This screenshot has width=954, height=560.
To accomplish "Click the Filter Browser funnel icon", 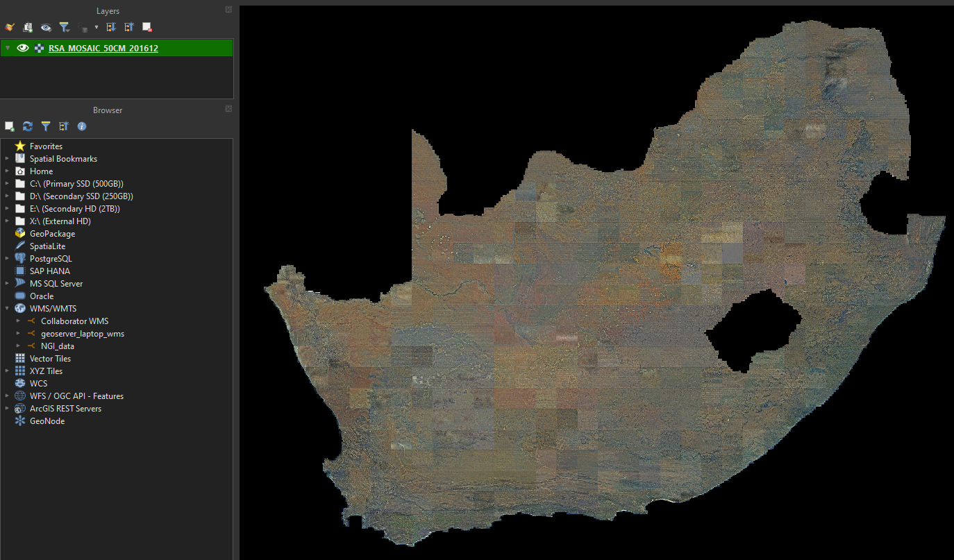I will [x=46, y=126].
